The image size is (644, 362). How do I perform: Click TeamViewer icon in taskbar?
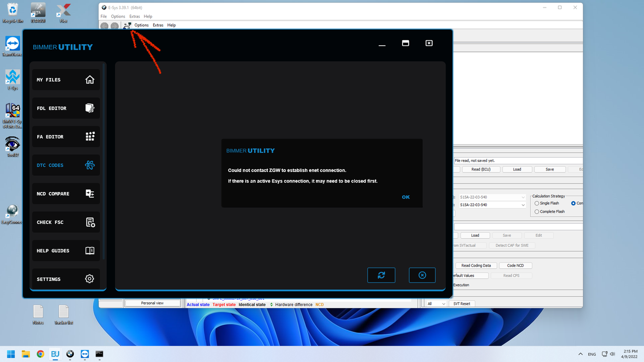(x=85, y=354)
